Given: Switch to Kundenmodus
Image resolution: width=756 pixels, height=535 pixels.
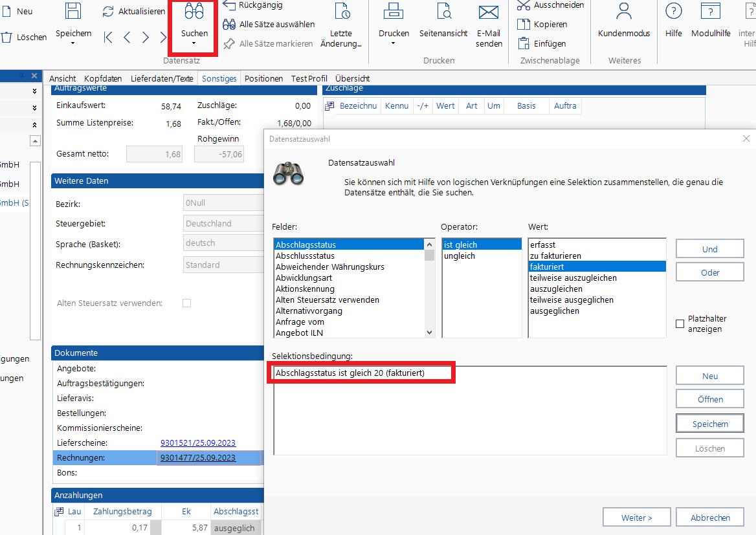Looking at the screenshot, I should pyautogui.click(x=623, y=12).
